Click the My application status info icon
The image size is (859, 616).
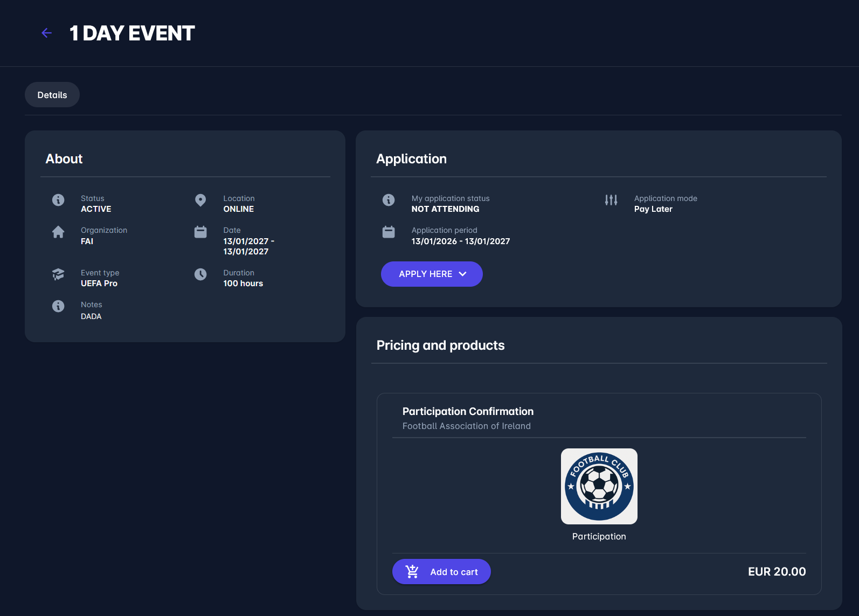pyautogui.click(x=389, y=200)
